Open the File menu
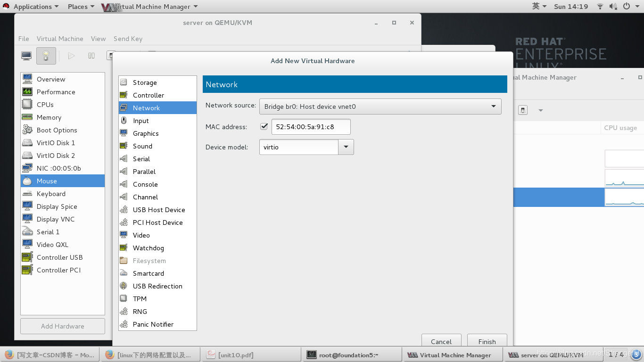Viewport: 644px width, 362px height. 24,39
